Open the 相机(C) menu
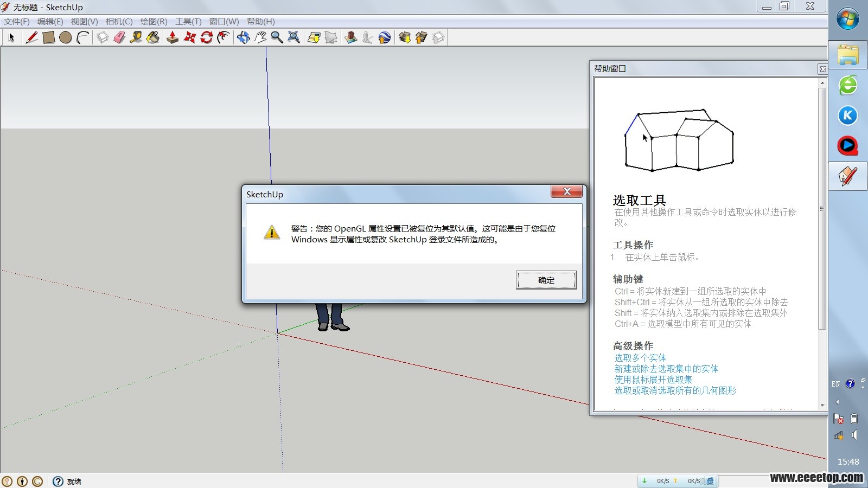The width and height of the screenshot is (868, 488). click(119, 22)
